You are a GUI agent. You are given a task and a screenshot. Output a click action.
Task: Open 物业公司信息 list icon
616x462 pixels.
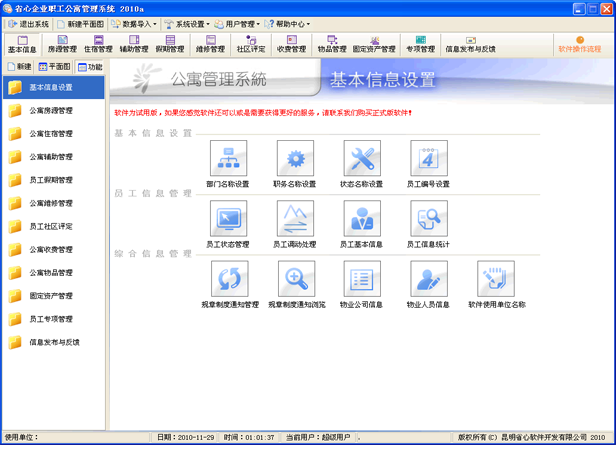coord(362,279)
